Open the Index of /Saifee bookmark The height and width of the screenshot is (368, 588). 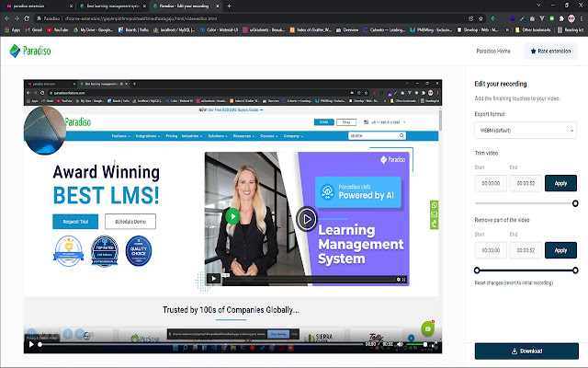point(311,29)
